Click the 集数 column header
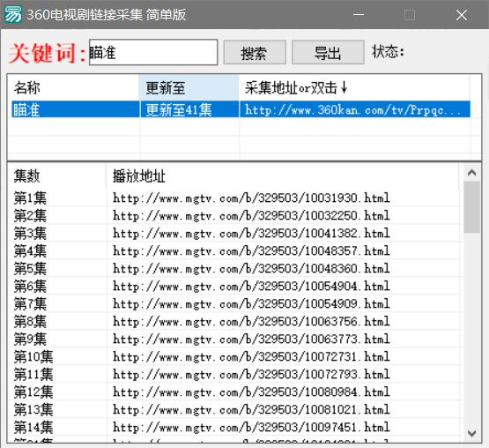Screen dimensions: 489x448 [x=57, y=175]
